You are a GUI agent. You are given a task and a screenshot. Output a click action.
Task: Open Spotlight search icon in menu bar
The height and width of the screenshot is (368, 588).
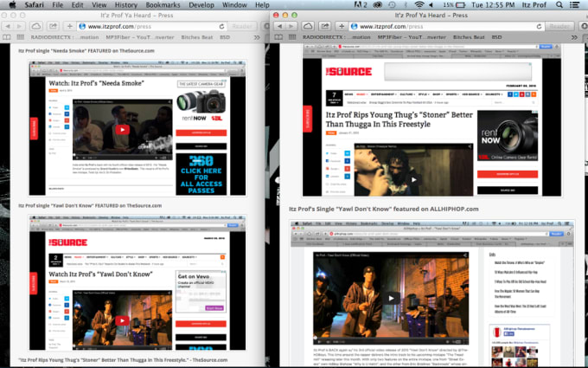tap(559, 5)
